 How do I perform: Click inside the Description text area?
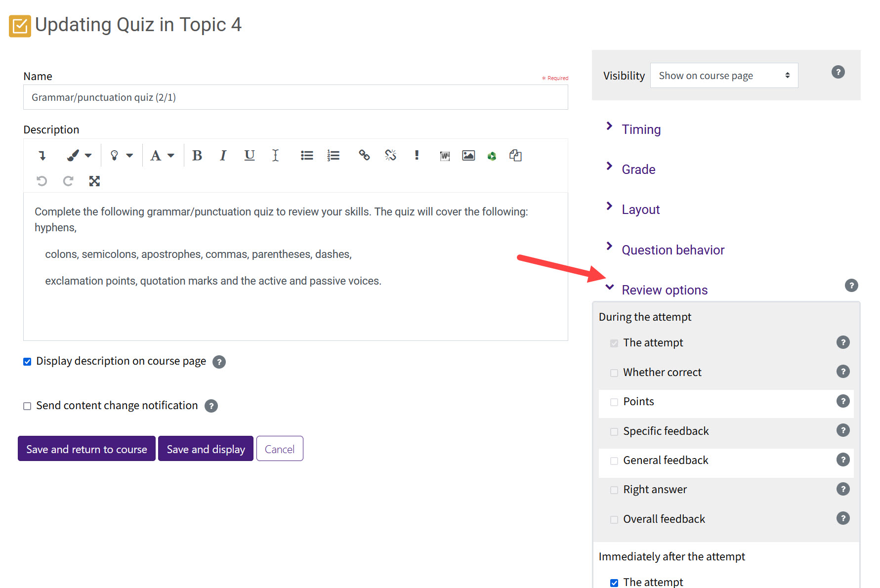295,266
